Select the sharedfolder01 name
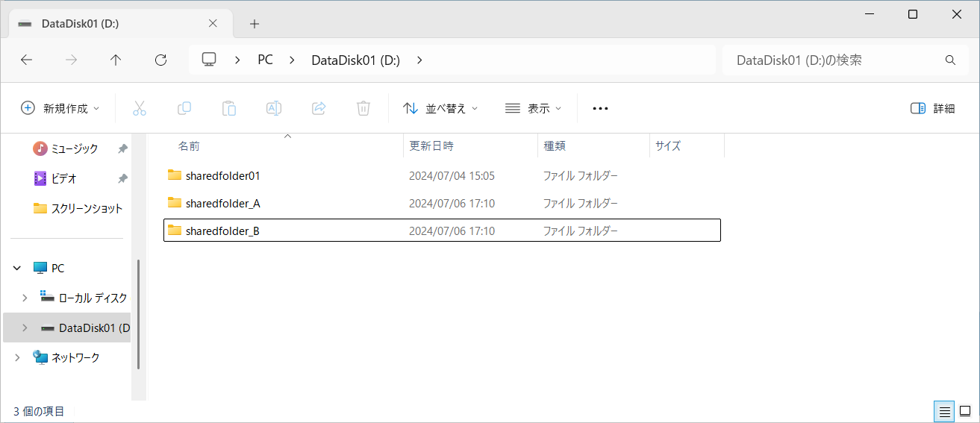 [x=222, y=175]
